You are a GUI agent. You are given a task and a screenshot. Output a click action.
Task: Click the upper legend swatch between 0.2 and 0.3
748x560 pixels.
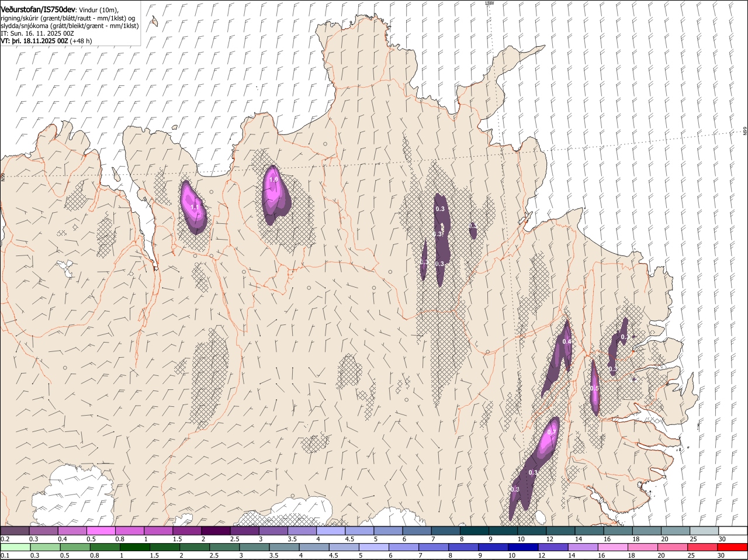coord(15,531)
